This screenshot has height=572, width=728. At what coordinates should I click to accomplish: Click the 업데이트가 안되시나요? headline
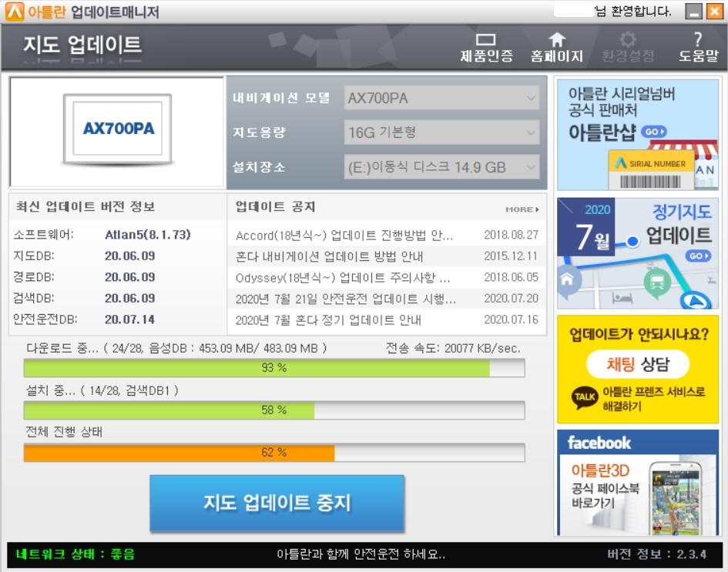639,334
